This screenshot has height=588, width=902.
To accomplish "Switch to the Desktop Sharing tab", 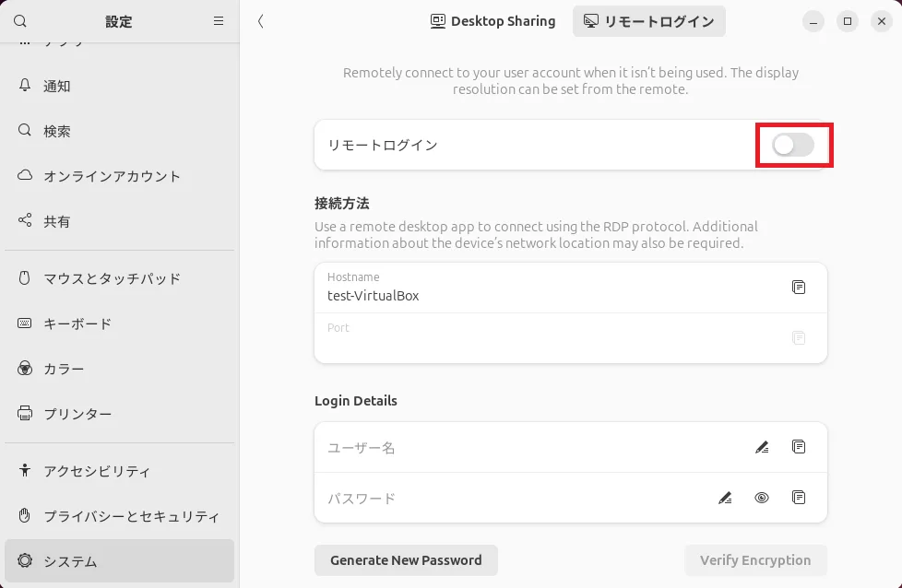I will [493, 21].
